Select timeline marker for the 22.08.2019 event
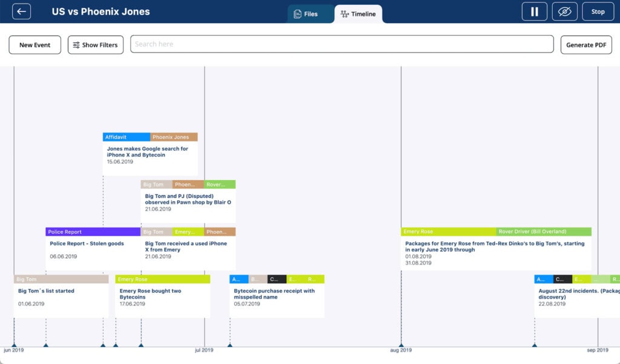This screenshot has height=364, width=620. tap(535, 345)
